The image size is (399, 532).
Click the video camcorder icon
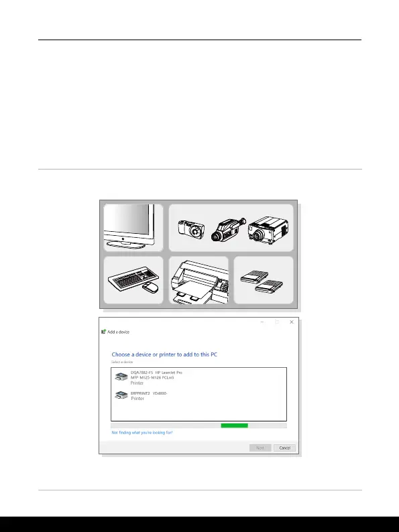click(x=228, y=230)
